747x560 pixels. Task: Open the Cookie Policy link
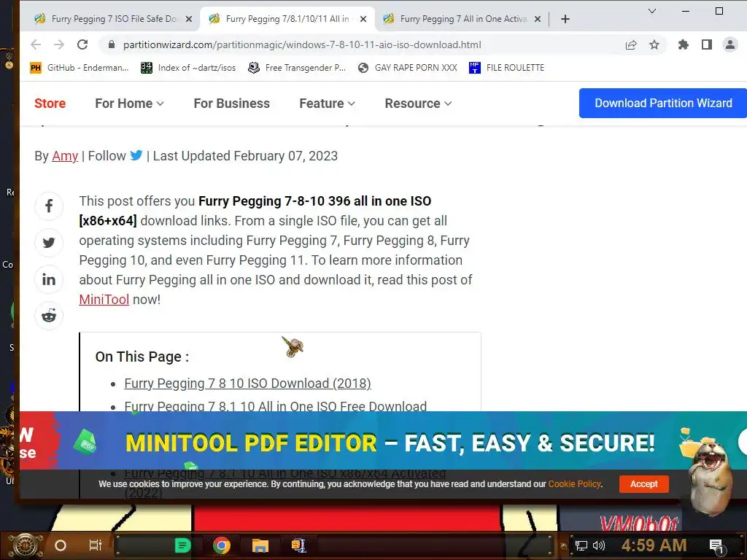click(574, 484)
